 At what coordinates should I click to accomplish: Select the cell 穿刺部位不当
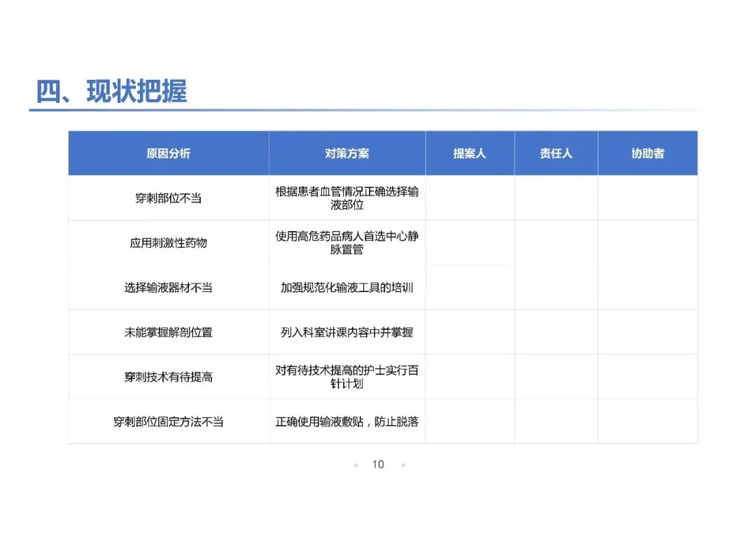pos(169,197)
